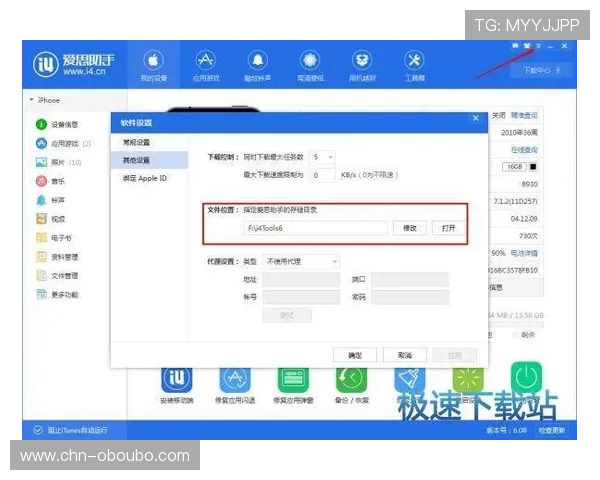Confirm settings with the OK button
Image resolution: width=600 pixels, height=480 pixels.
[x=355, y=355]
